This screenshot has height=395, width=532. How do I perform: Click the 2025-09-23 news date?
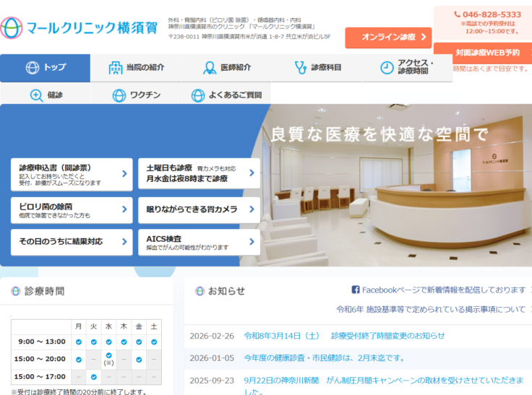point(212,381)
